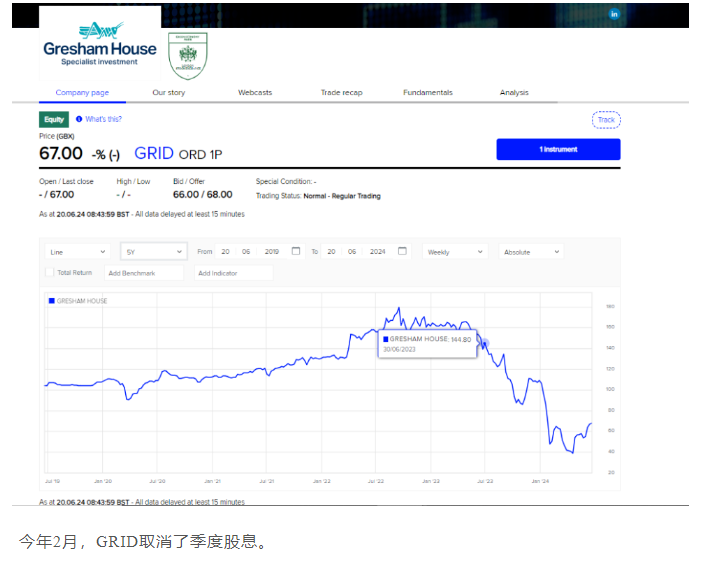This screenshot has width=703, height=563.
Task: Switch to Our story tab
Action: coord(169,92)
